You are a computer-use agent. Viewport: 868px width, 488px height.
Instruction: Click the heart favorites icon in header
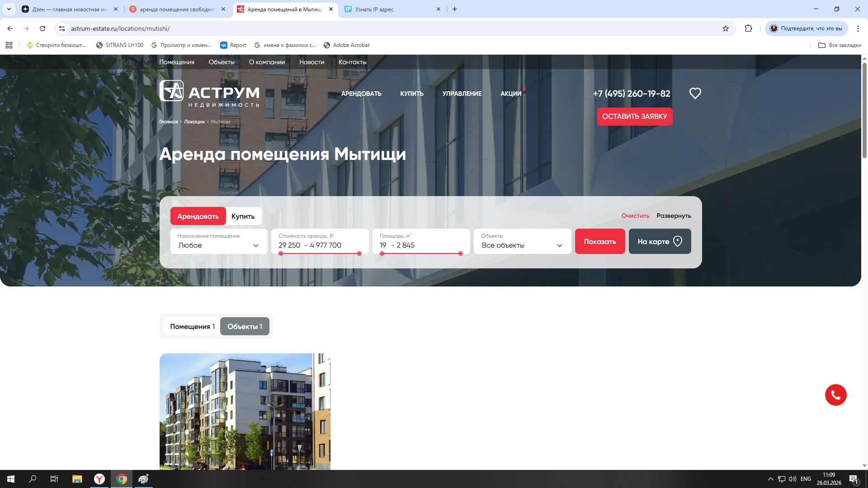point(695,93)
